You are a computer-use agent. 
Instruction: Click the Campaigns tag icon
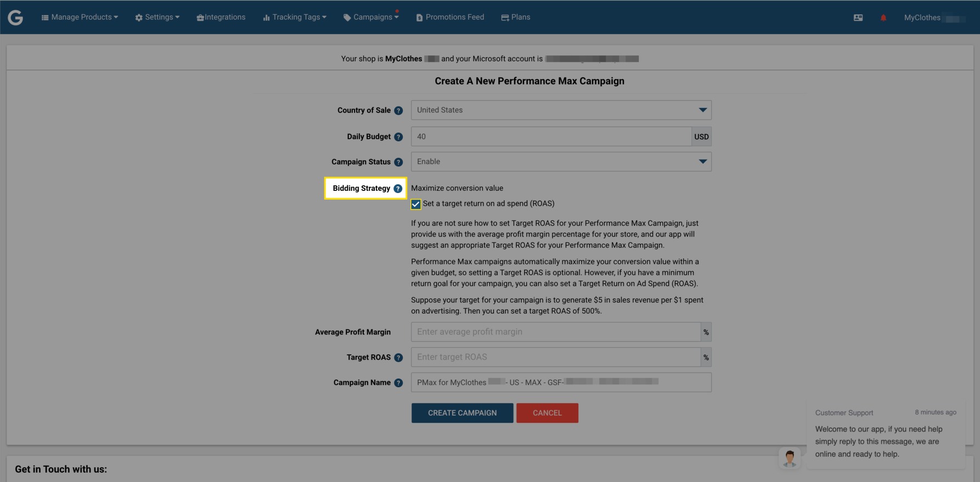(x=347, y=18)
